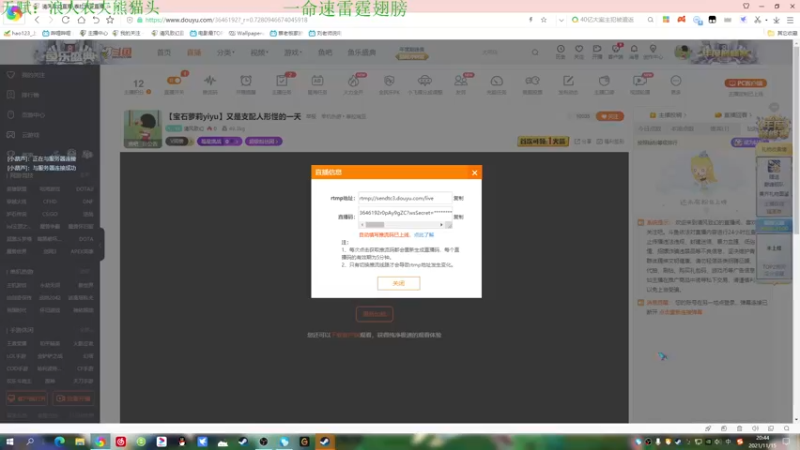Viewport: 800px width, 450px height.
Task: Bookmark the page with the toolbar star
Action: 110,20
